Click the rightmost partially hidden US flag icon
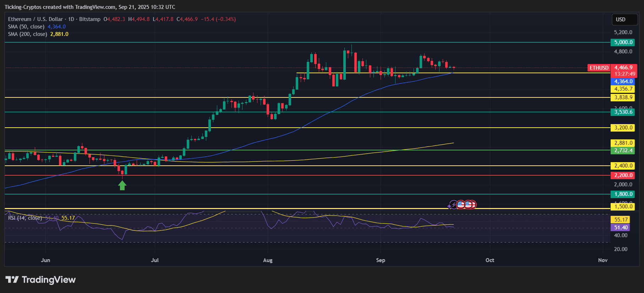Screen dimensions: 644x293 474,204
